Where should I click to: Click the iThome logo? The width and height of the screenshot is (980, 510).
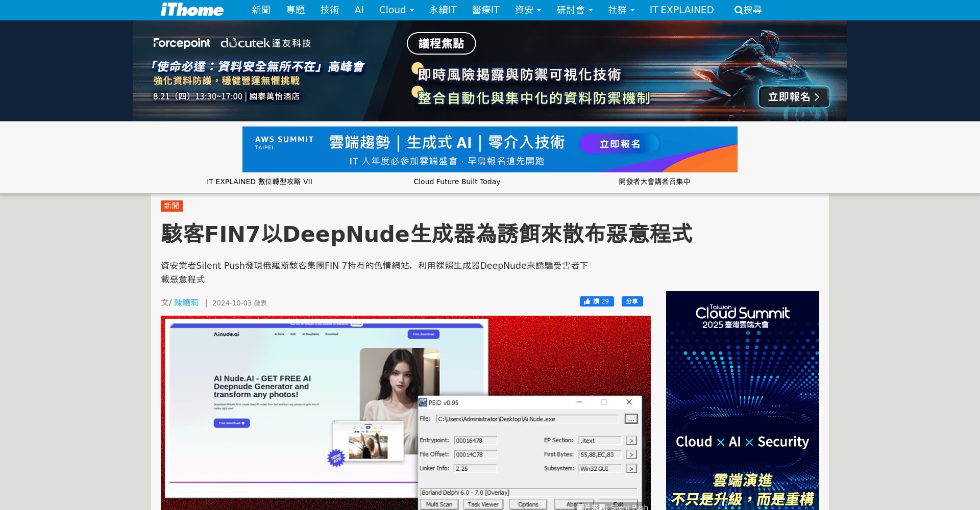(192, 10)
